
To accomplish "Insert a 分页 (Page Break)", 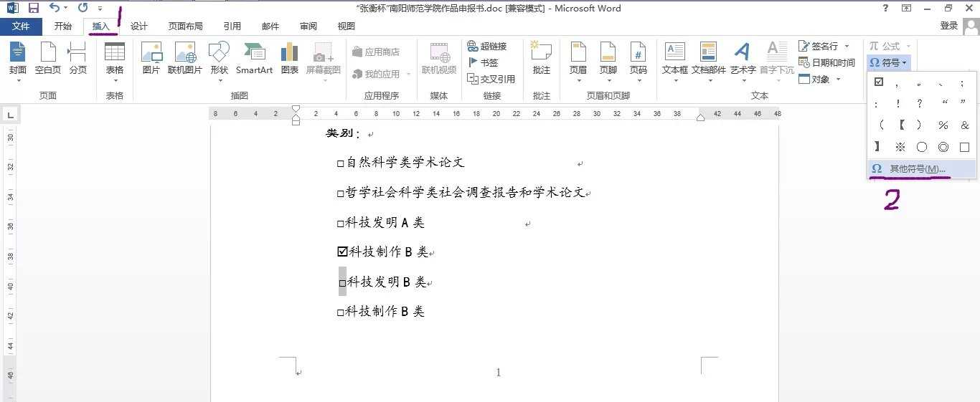I will tap(77, 59).
